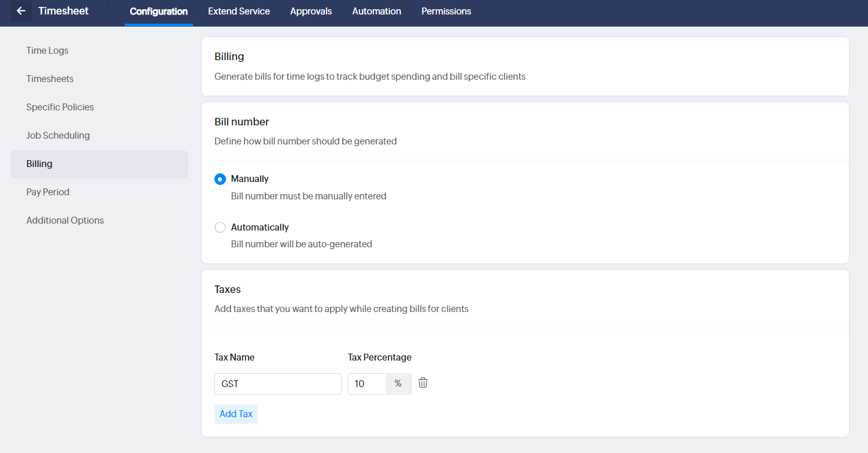Open Pay Period settings
The height and width of the screenshot is (453, 868).
coord(99,192)
